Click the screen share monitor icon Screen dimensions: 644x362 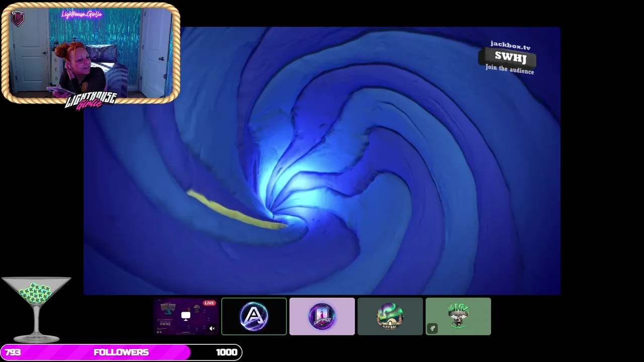186,316
